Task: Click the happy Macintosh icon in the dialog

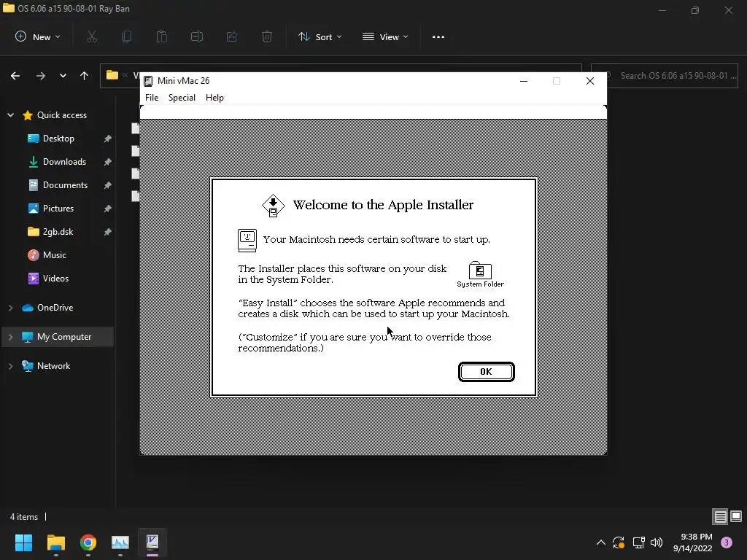Action: point(247,241)
